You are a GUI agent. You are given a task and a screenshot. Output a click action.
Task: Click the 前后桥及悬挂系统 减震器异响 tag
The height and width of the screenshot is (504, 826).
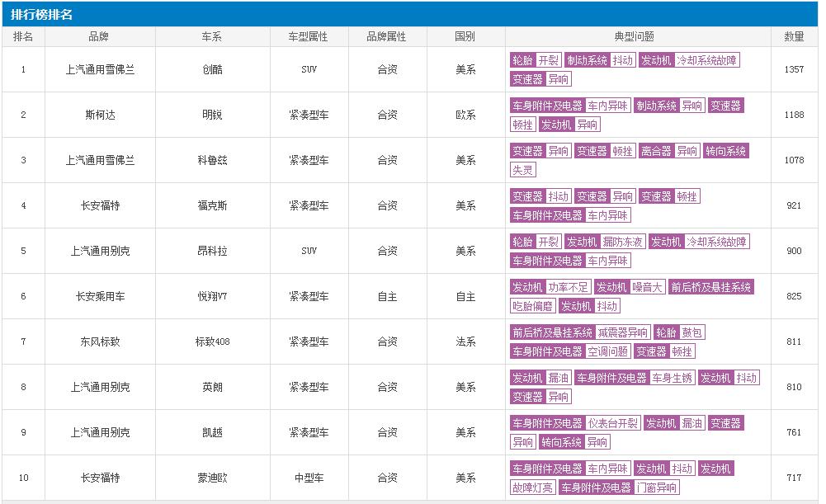click(581, 332)
